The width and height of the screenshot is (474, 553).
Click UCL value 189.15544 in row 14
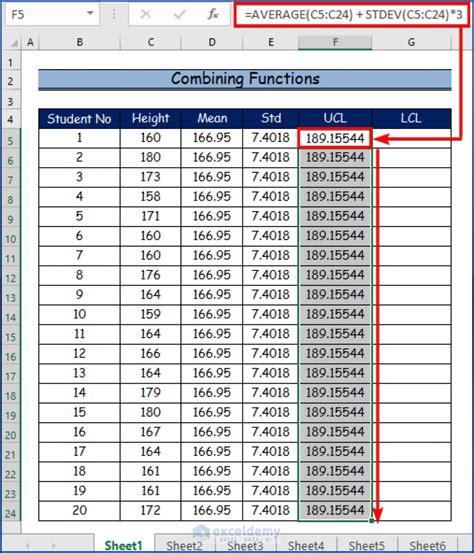(x=335, y=315)
